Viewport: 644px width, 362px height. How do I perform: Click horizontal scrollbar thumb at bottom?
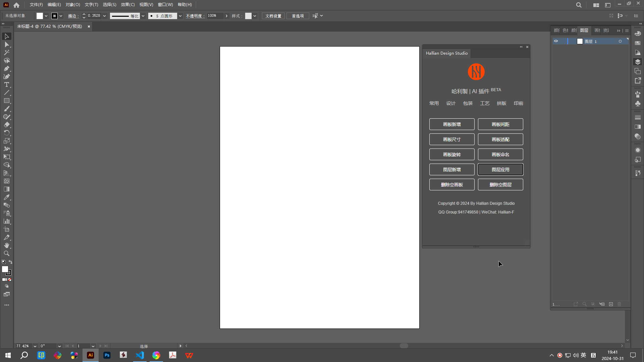tap(404, 346)
